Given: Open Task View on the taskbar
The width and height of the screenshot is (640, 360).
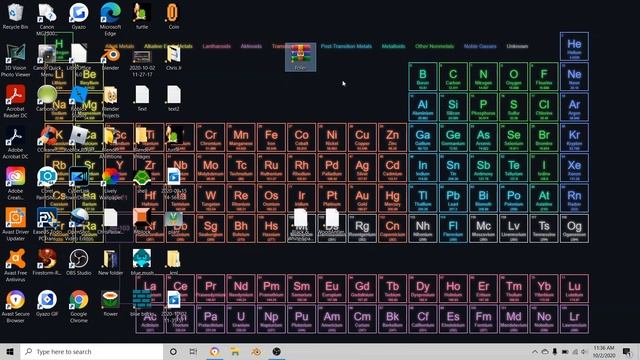Looking at the screenshot, I should (193, 351).
